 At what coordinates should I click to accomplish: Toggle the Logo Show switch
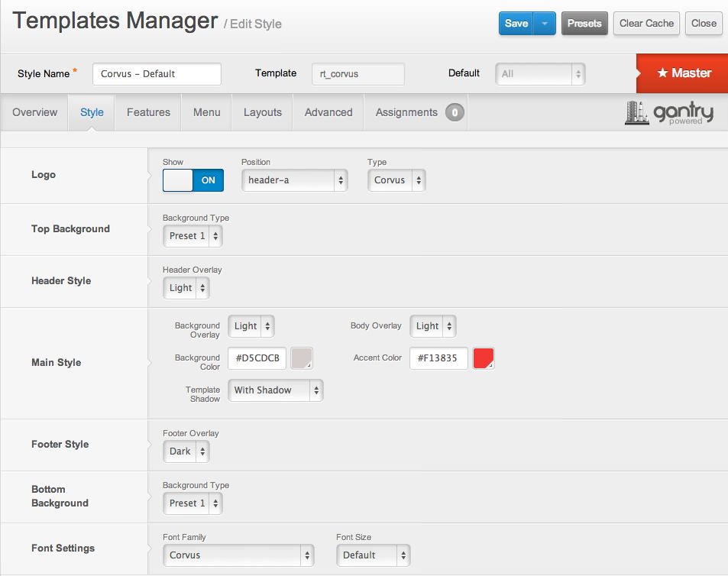(193, 180)
